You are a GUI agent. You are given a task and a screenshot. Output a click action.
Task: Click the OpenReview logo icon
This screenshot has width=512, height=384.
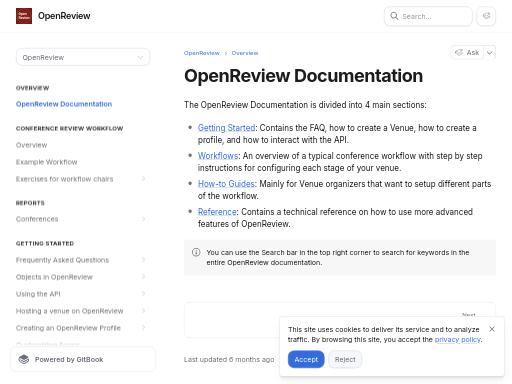(24, 16)
